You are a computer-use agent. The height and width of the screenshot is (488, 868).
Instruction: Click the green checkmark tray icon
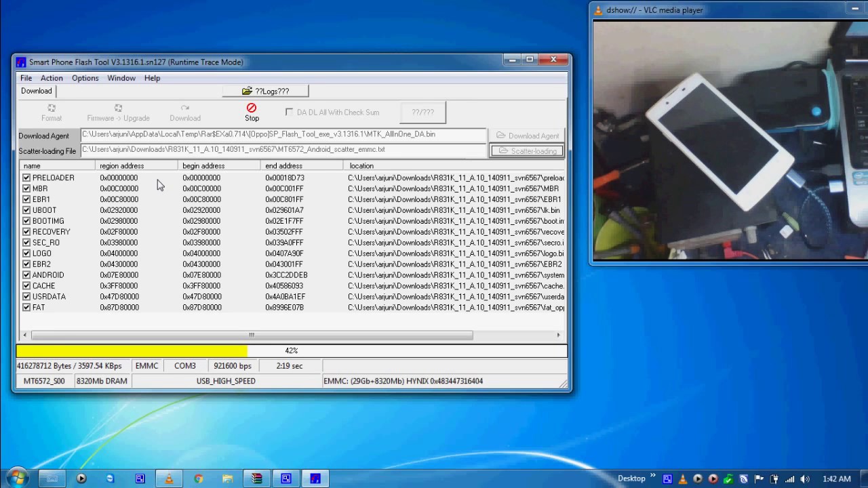(x=728, y=479)
